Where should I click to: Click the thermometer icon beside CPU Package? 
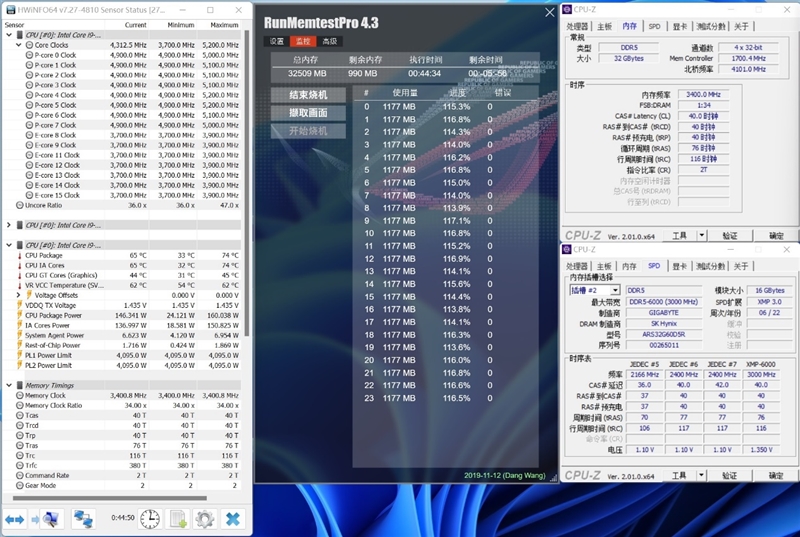coord(20,255)
